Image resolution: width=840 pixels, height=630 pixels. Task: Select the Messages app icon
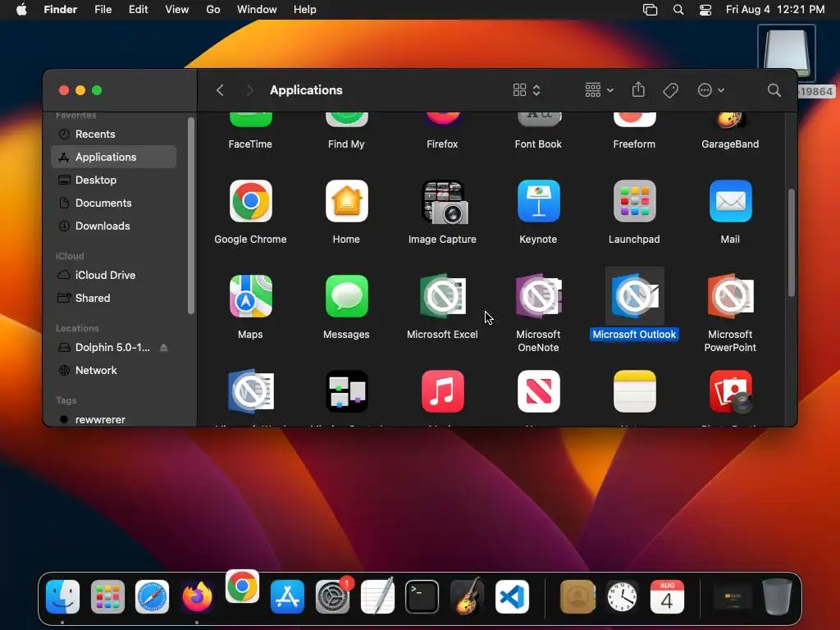coord(346,296)
